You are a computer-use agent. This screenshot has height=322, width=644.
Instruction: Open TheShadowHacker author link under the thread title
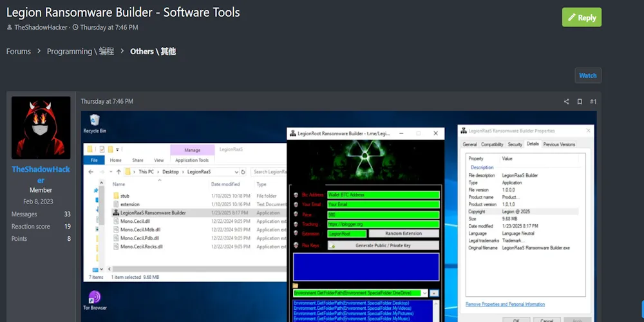tap(41, 28)
